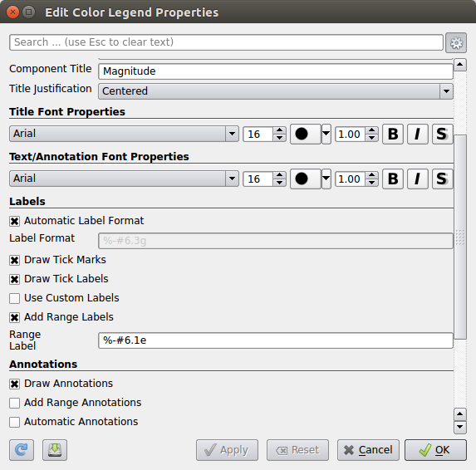Toggle shadow for Title Font
Image resolution: width=476 pixels, height=470 pixels.
[442, 134]
